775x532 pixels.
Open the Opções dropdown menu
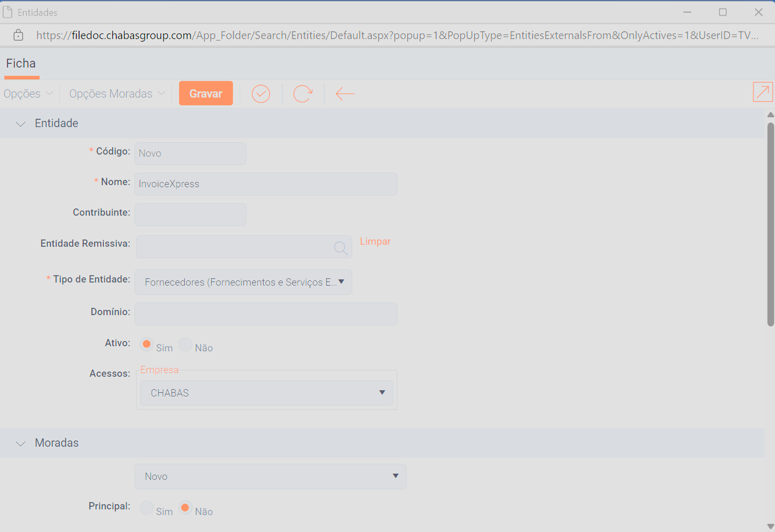(28, 94)
